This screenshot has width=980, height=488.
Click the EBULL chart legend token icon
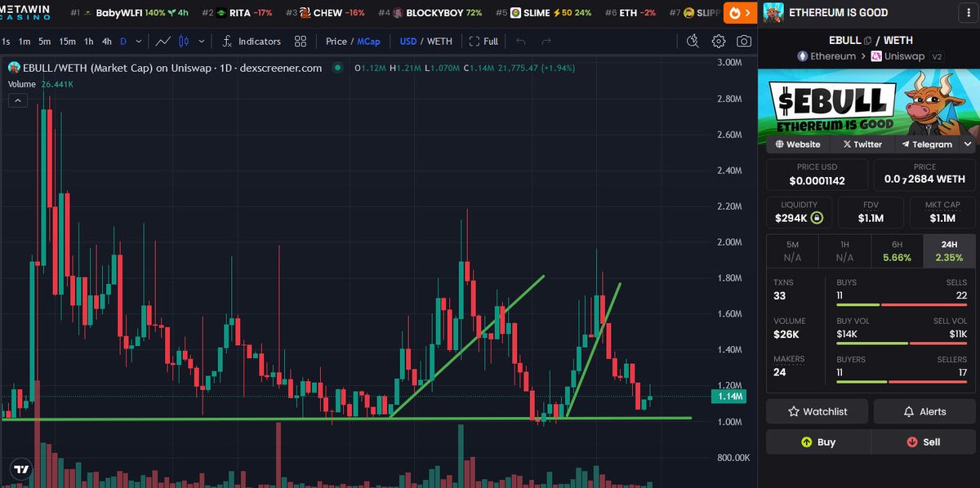tap(14, 68)
